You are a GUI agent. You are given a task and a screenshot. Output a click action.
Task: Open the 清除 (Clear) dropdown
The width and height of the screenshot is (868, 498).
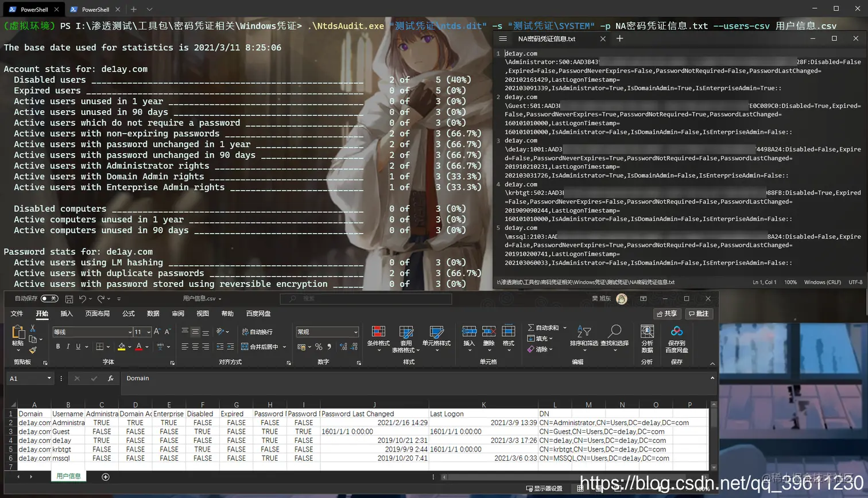pyautogui.click(x=540, y=349)
